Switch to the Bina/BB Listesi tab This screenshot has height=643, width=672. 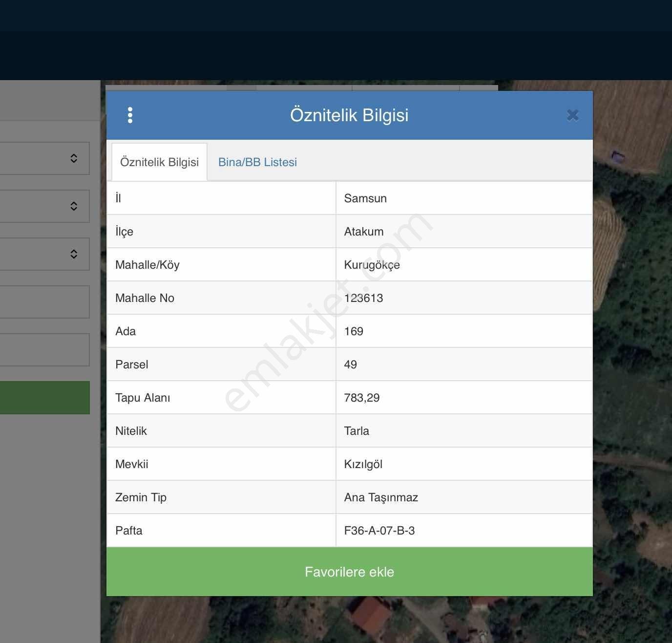pyautogui.click(x=257, y=162)
